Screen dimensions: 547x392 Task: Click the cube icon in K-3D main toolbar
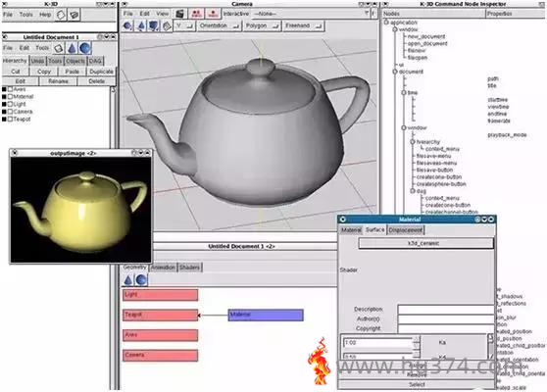tap(61, 15)
